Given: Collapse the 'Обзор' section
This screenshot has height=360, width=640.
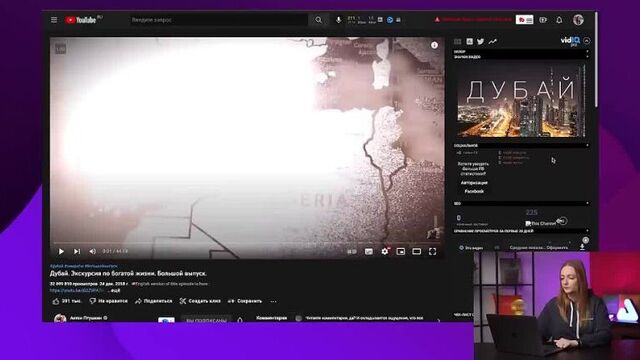Looking at the screenshot, I should click(x=587, y=51).
